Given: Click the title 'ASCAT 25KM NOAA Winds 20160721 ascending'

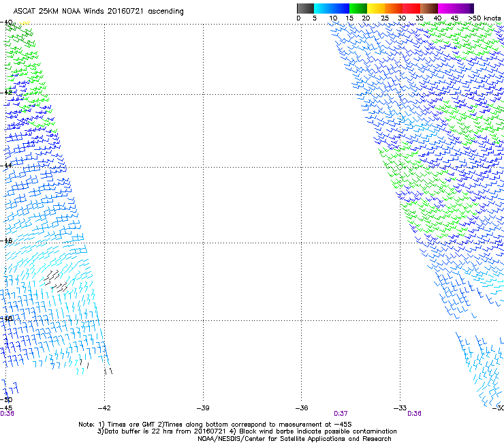Looking at the screenshot, I should tap(98, 12).
